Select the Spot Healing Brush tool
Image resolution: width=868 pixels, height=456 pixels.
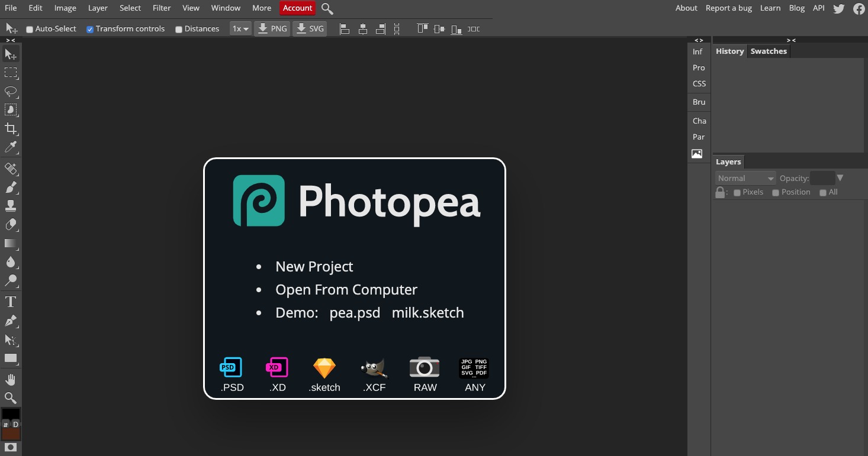11,169
